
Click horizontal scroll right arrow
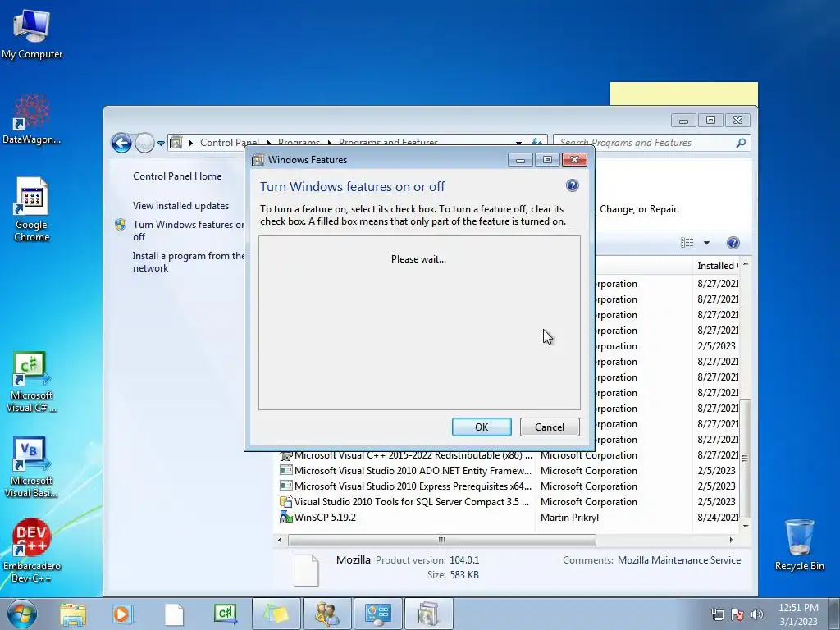pos(731,540)
